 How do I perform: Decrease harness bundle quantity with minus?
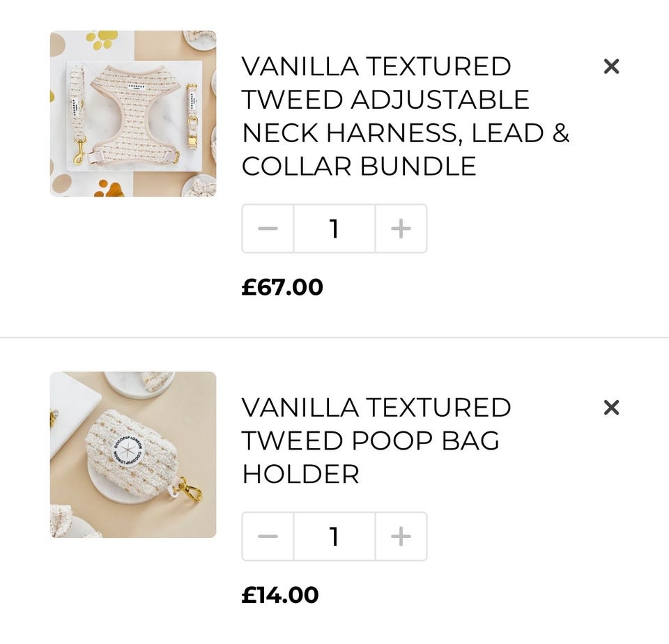(x=268, y=229)
